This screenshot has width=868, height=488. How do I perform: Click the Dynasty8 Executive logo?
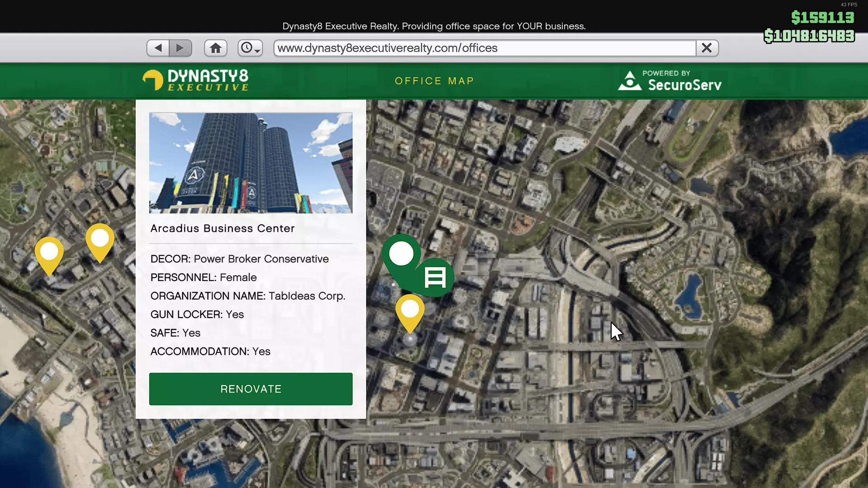[195, 80]
